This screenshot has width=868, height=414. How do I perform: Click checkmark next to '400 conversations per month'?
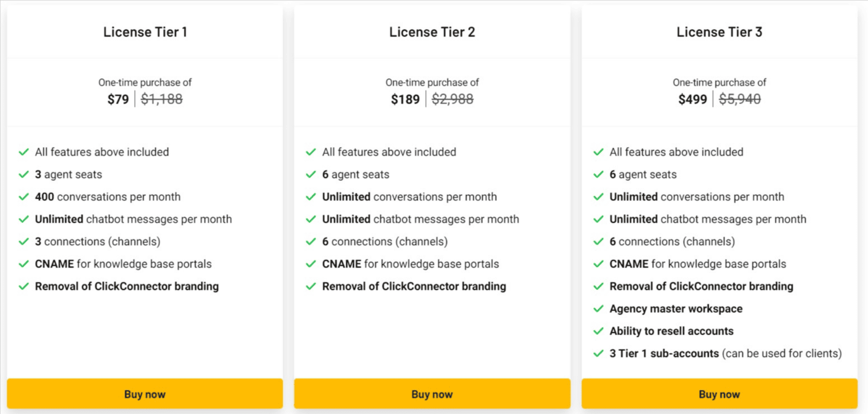tap(24, 197)
